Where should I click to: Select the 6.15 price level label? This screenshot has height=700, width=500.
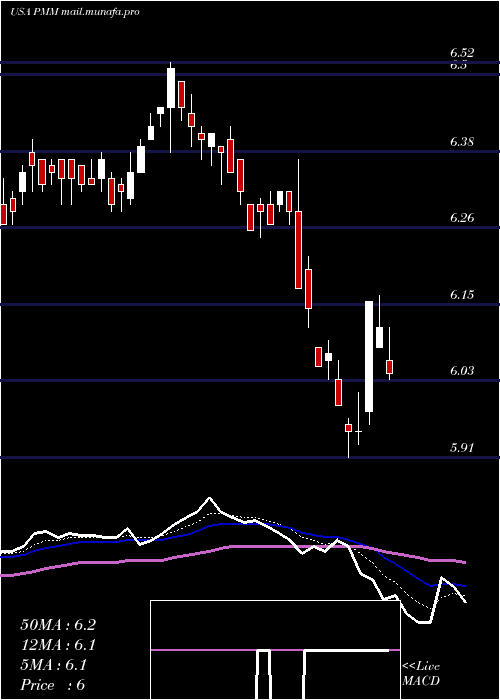point(462,295)
